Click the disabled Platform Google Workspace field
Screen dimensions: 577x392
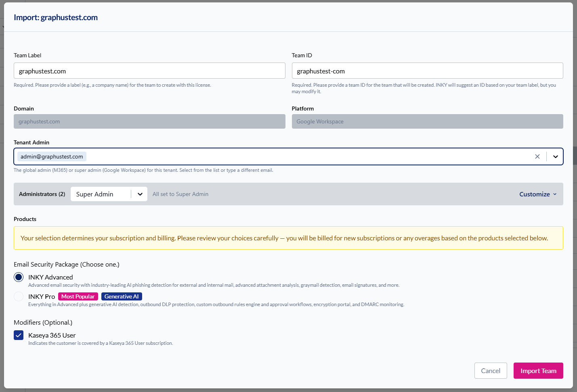pos(427,121)
